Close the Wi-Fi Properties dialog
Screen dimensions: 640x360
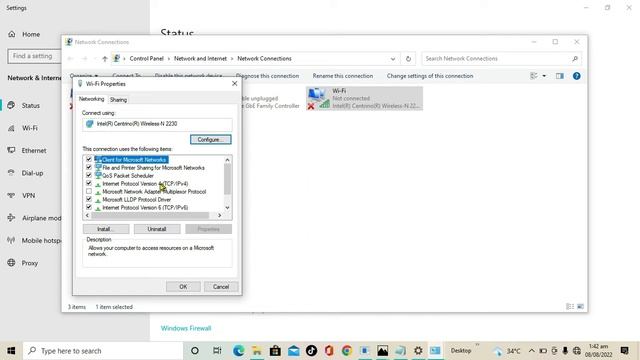[x=234, y=84]
